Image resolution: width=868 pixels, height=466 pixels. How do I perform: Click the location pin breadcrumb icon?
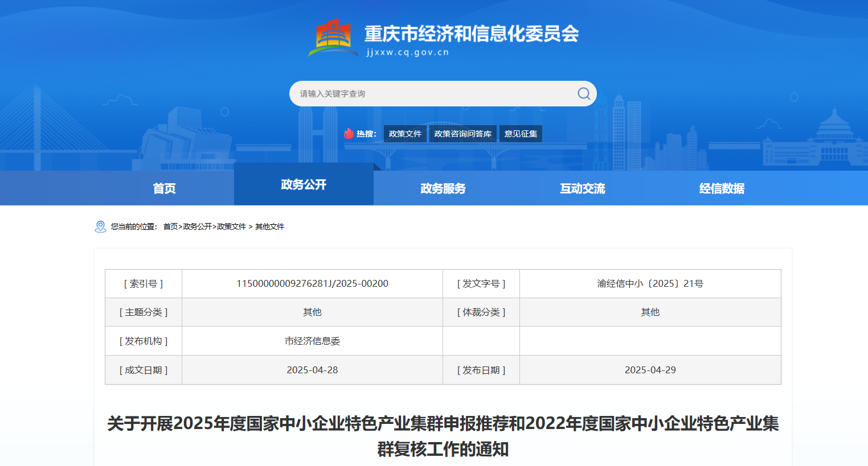100,226
